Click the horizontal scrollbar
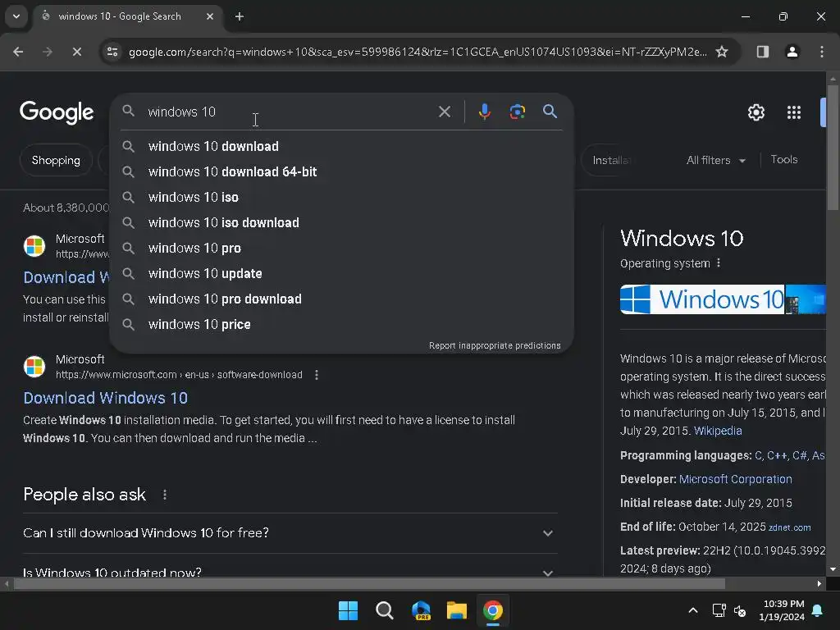This screenshot has width=840, height=630. [368, 583]
